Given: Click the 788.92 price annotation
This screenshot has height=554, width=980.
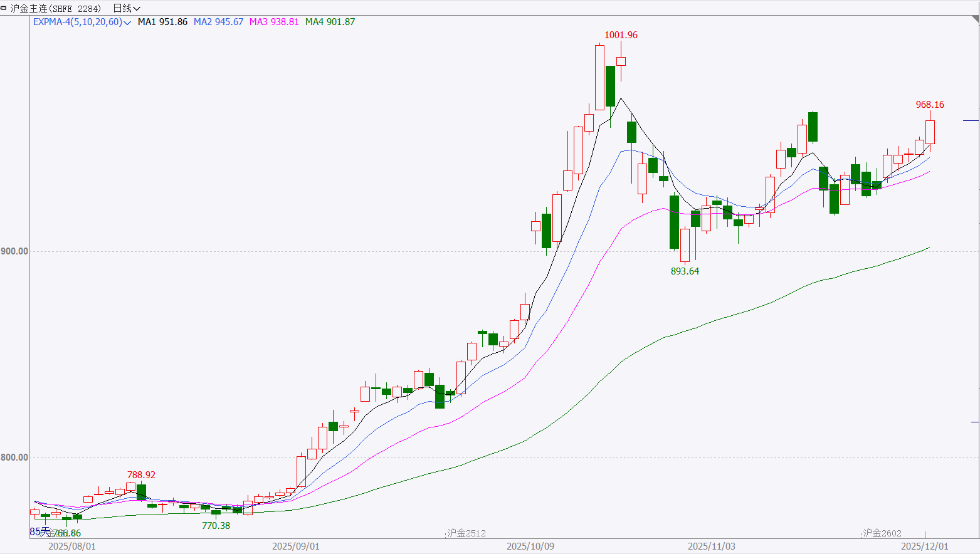Looking at the screenshot, I should point(141,475).
